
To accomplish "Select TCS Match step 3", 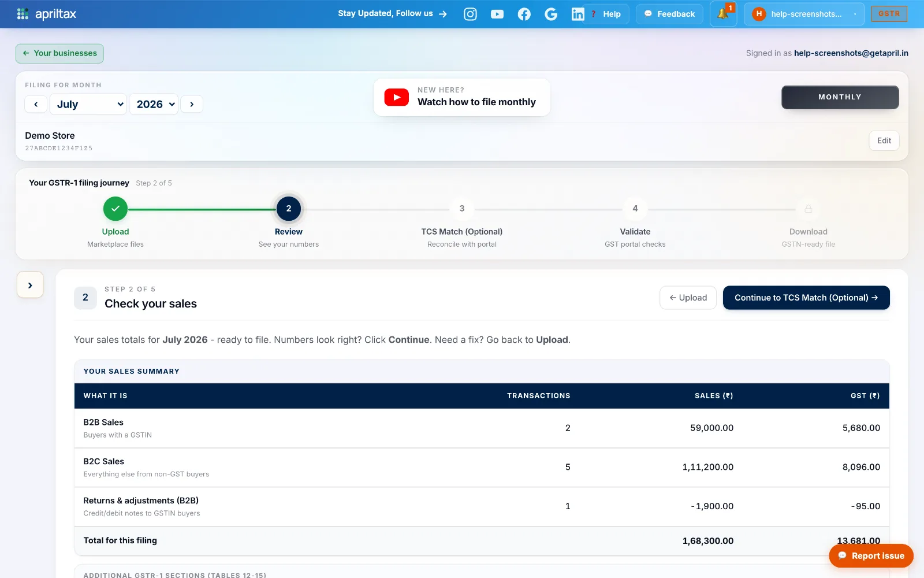I will 462,209.
